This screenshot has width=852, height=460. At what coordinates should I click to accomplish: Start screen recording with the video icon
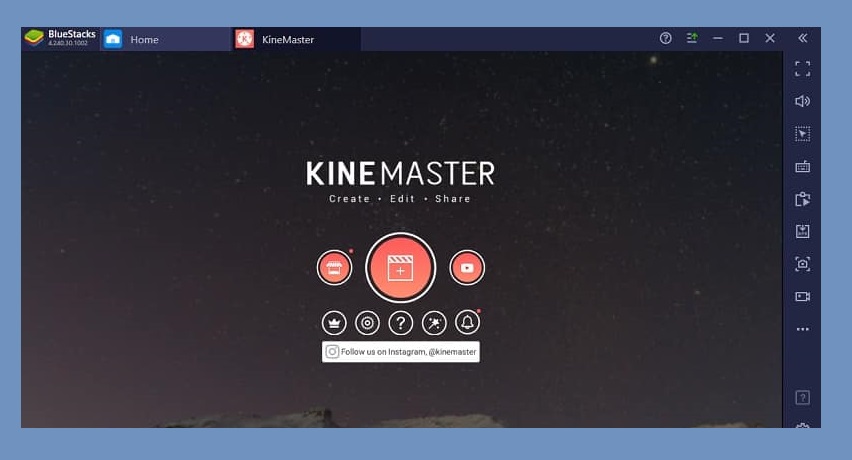coord(803,297)
